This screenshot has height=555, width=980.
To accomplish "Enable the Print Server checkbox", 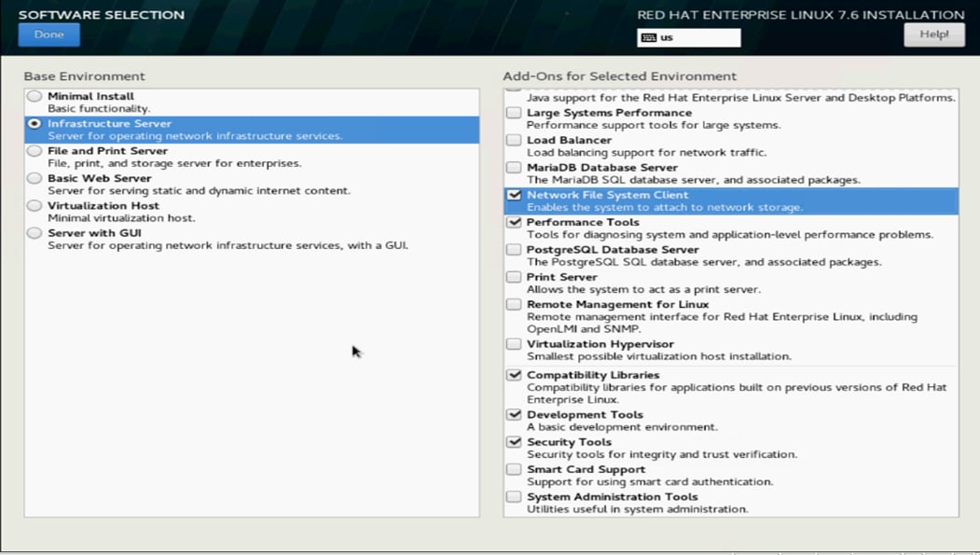I will tap(514, 277).
